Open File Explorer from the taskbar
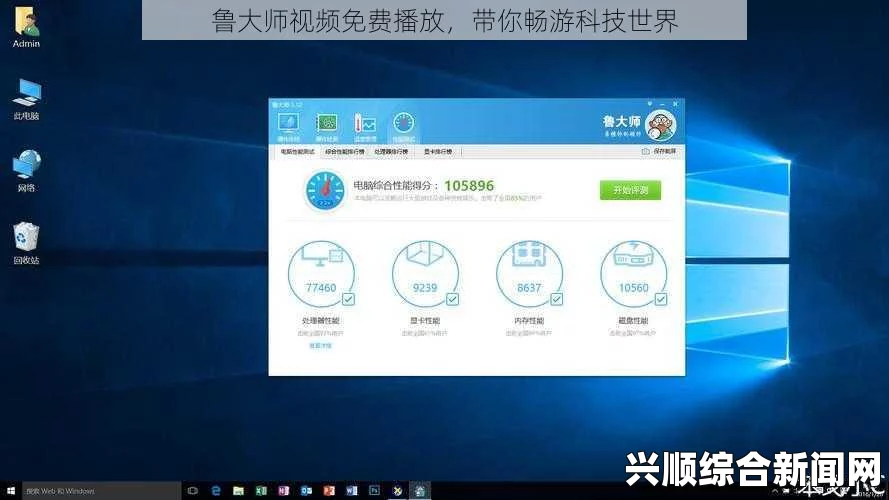Screen dimensions: 889x500 238,491
